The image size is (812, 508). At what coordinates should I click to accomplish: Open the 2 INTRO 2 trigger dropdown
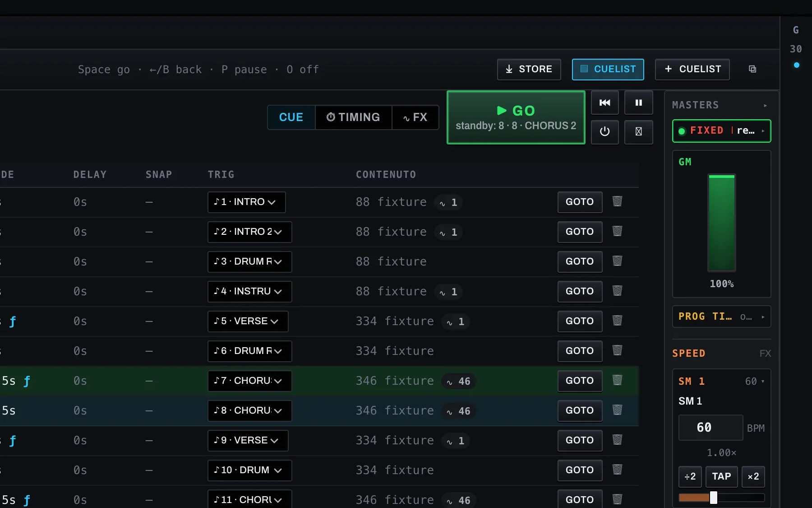(249, 232)
